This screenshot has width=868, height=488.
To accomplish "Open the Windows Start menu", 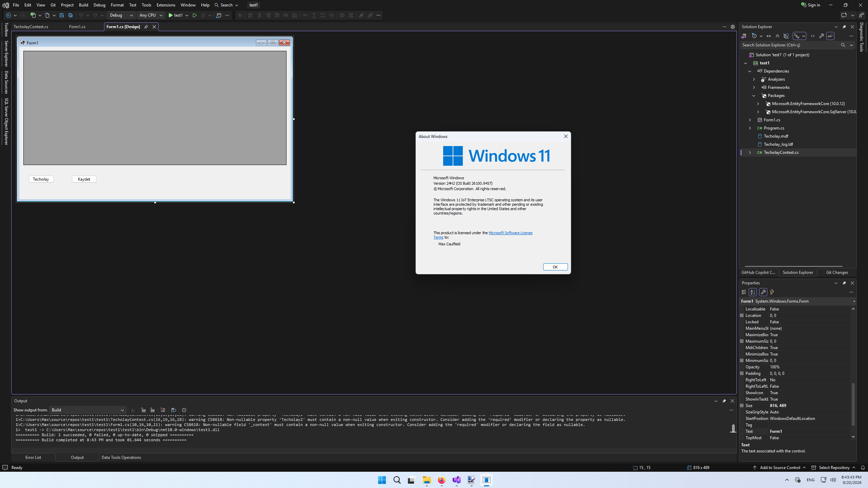I will 382,480.
